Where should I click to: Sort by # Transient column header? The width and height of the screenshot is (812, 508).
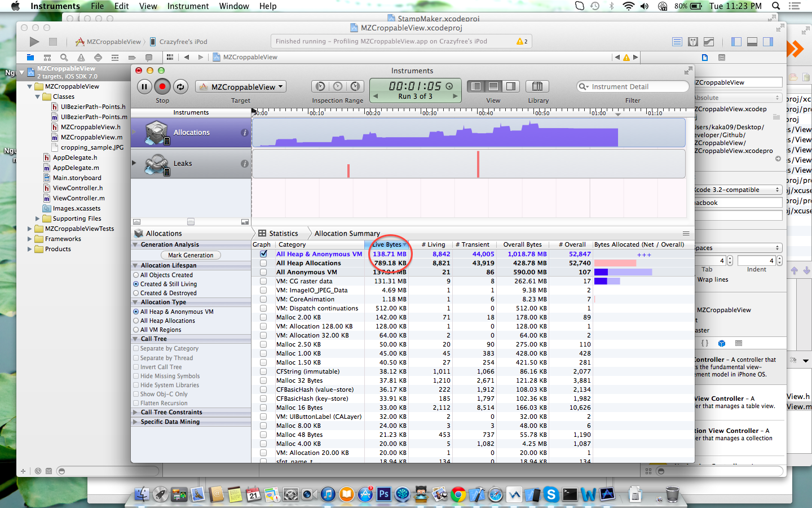pos(473,244)
